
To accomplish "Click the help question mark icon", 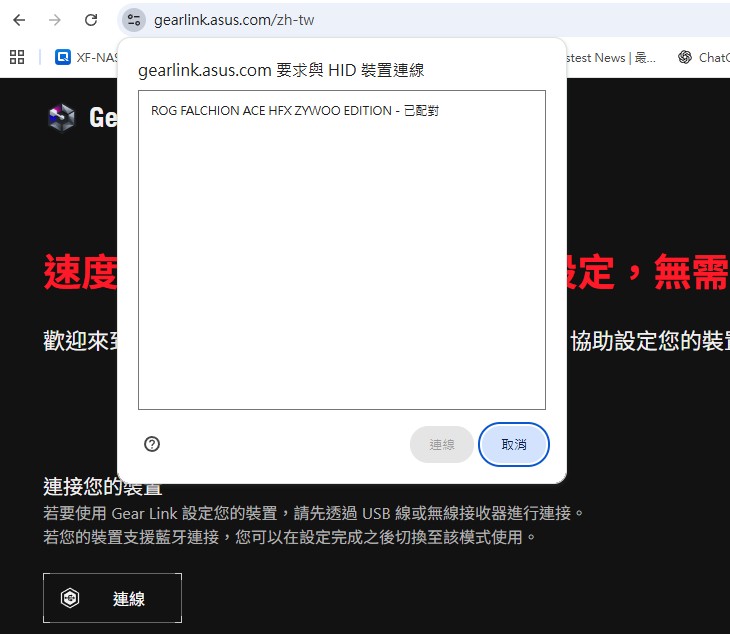I will 152,444.
